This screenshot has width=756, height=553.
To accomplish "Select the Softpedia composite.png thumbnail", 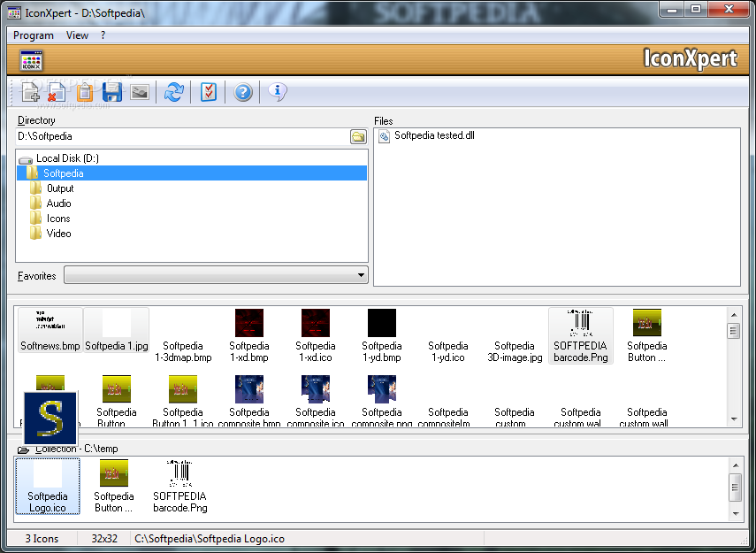I will point(381,402).
